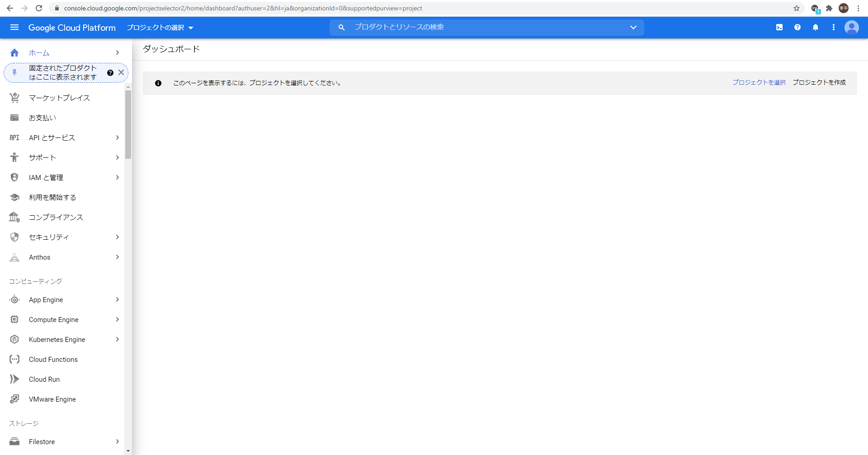Click the API icon in sidebar
868x455 pixels.
[x=14, y=137]
